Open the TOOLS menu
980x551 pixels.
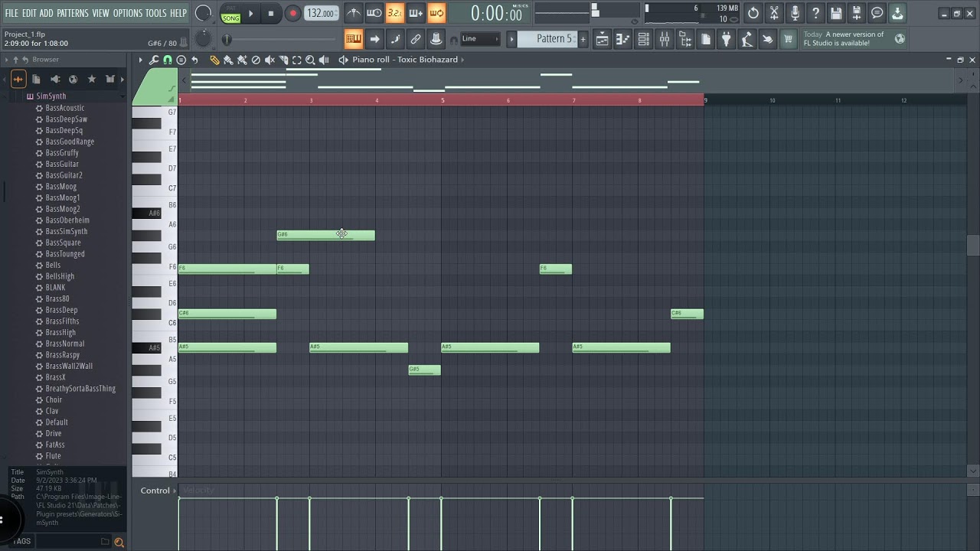tap(155, 13)
